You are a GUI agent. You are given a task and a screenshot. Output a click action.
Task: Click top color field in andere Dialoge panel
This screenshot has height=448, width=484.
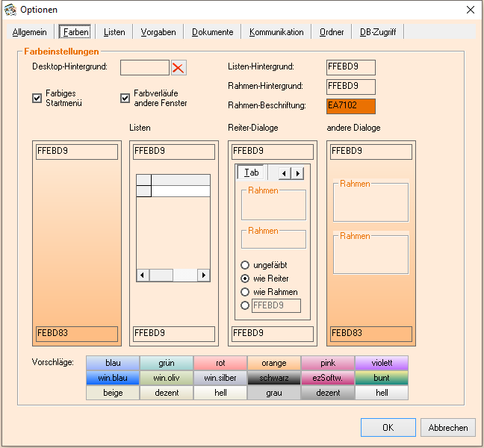(371, 152)
